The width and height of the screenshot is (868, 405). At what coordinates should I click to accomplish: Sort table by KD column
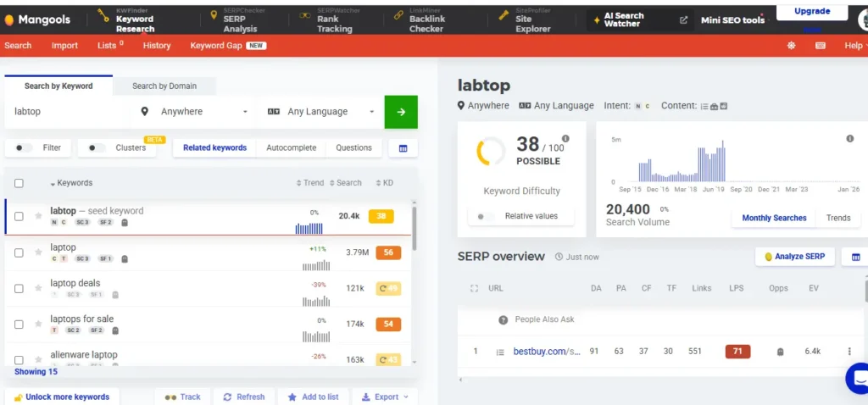click(384, 182)
